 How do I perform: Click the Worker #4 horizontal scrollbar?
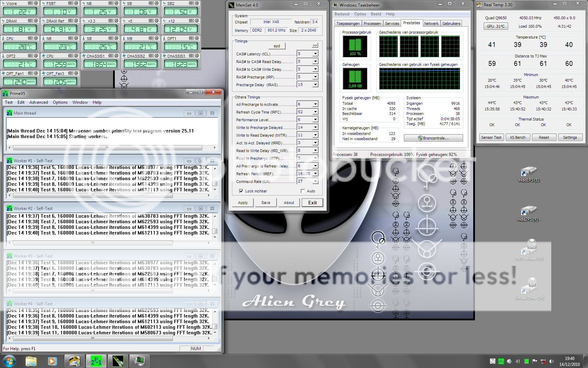pos(110,339)
